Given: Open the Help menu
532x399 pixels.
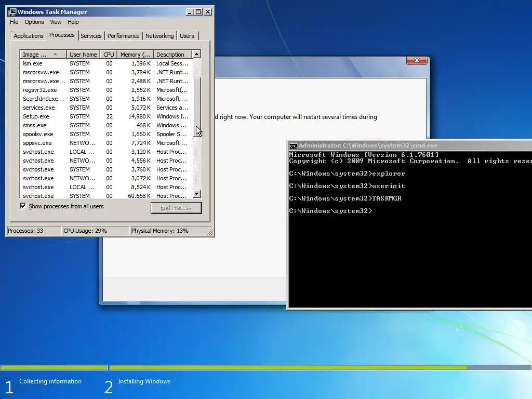Looking at the screenshot, I should pos(73,22).
